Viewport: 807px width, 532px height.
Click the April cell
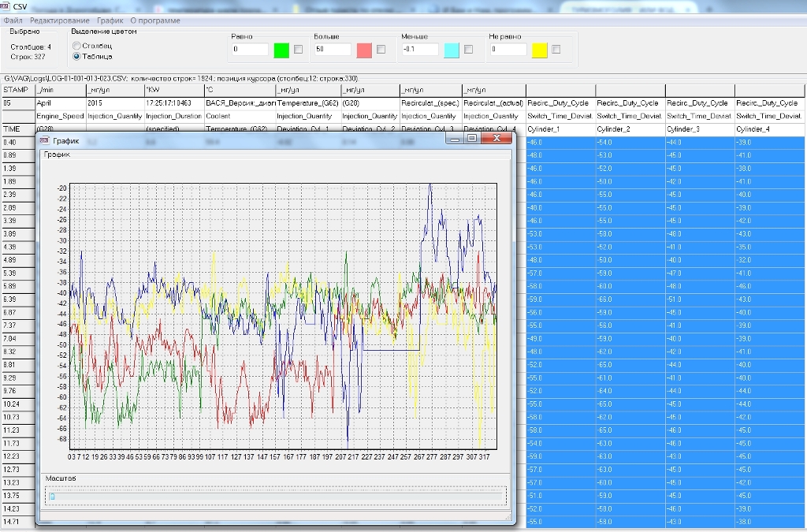pyautogui.click(x=61, y=103)
